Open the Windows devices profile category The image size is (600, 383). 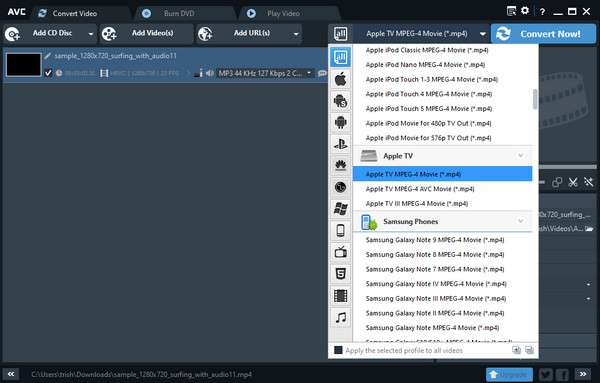pyautogui.click(x=341, y=209)
